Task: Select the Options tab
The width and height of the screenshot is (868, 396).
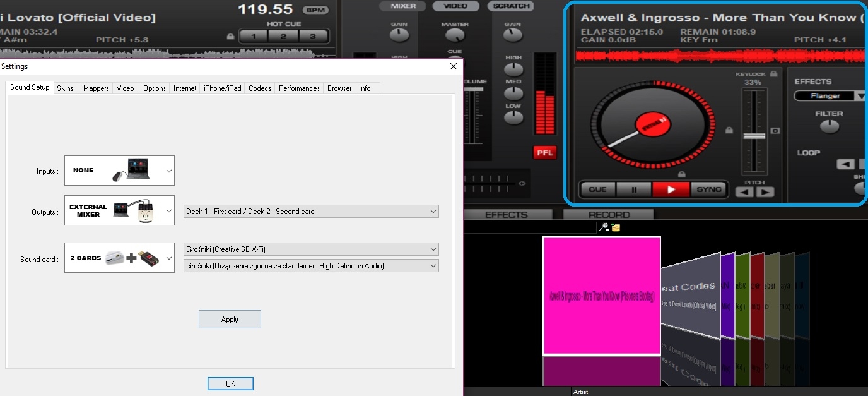Action: [155, 88]
